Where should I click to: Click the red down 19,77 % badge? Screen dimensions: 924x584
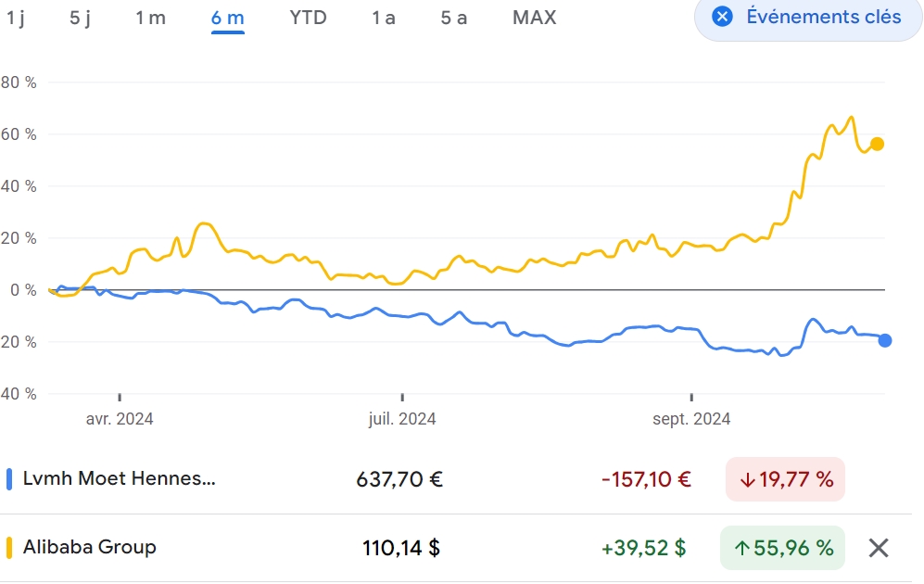point(786,479)
